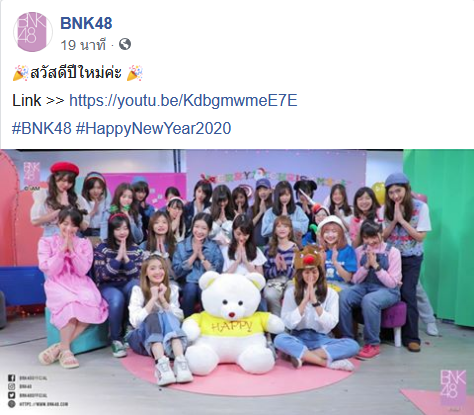Click the party popper emoji after the greeting
Viewport: 474px width, 415px height.
coord(135,73)
